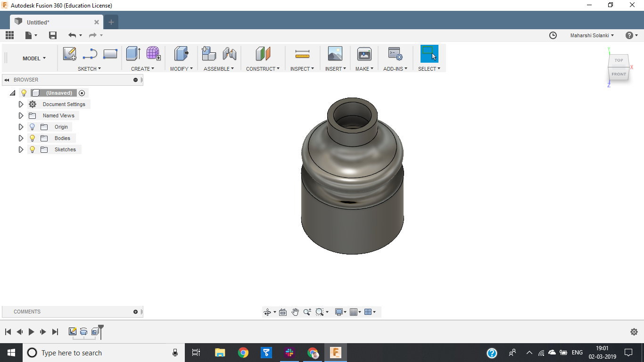Click the Measure ruler icon
Screen dimensions: 644x362
click(302, 54)
